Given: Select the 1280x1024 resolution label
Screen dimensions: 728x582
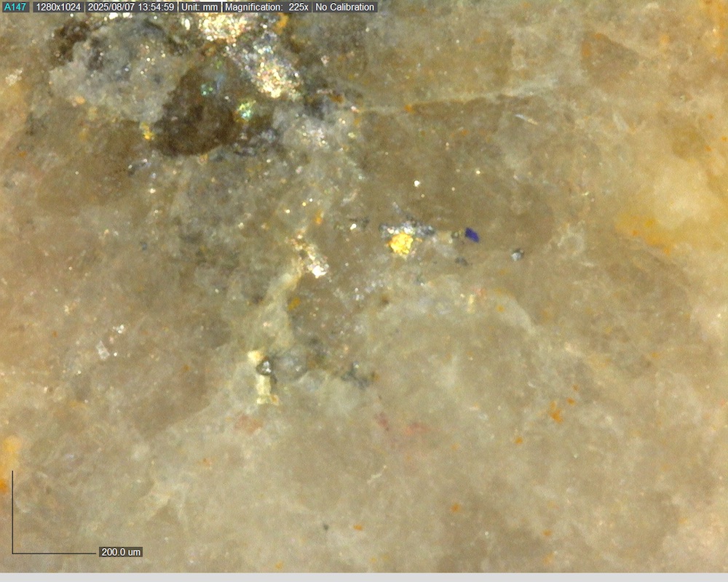Looking at the screenshot, I should point(58,7).
